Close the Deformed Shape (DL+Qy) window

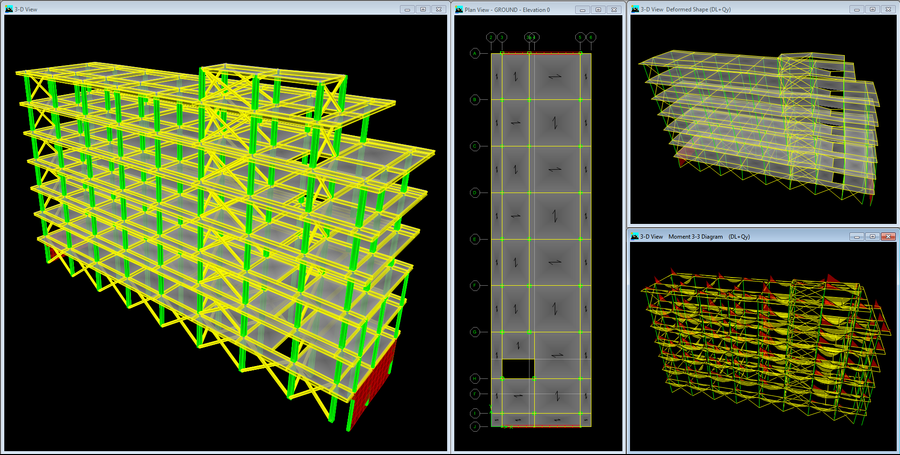(x=887, y=9)
